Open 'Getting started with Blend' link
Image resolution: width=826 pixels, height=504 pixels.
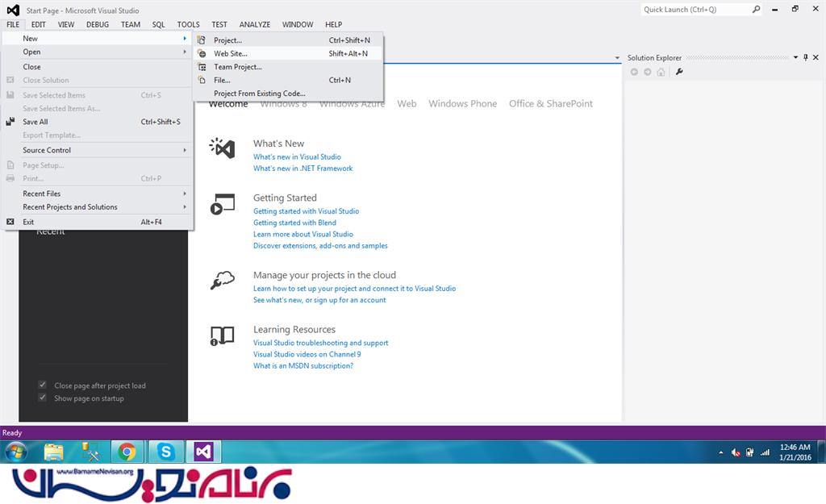[294, 223]
